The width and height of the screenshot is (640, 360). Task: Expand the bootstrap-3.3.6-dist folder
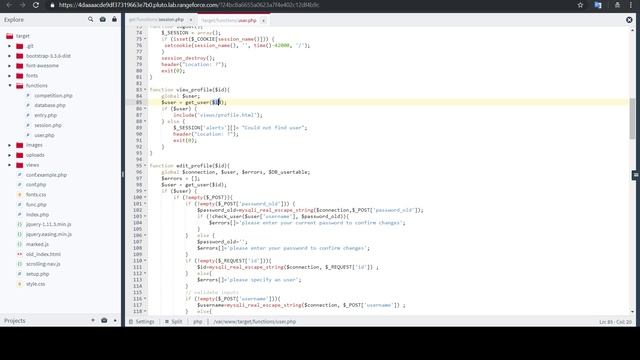pos(10,56)
